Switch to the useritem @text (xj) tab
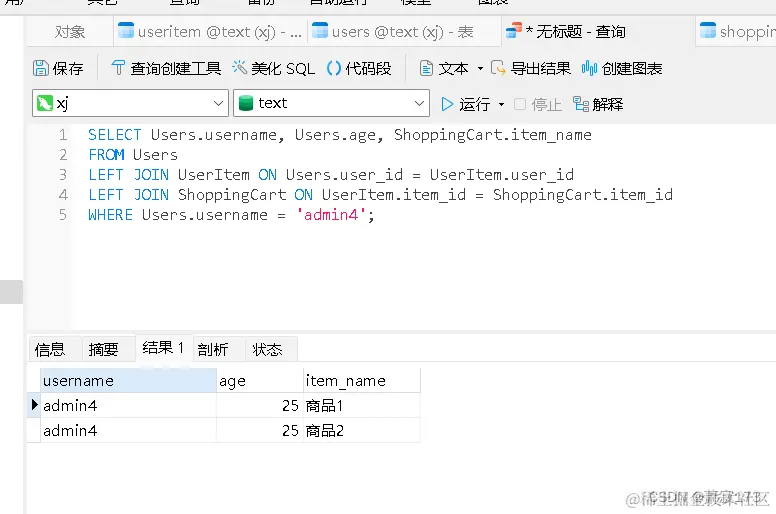776x514 pixels. [210, 32]
